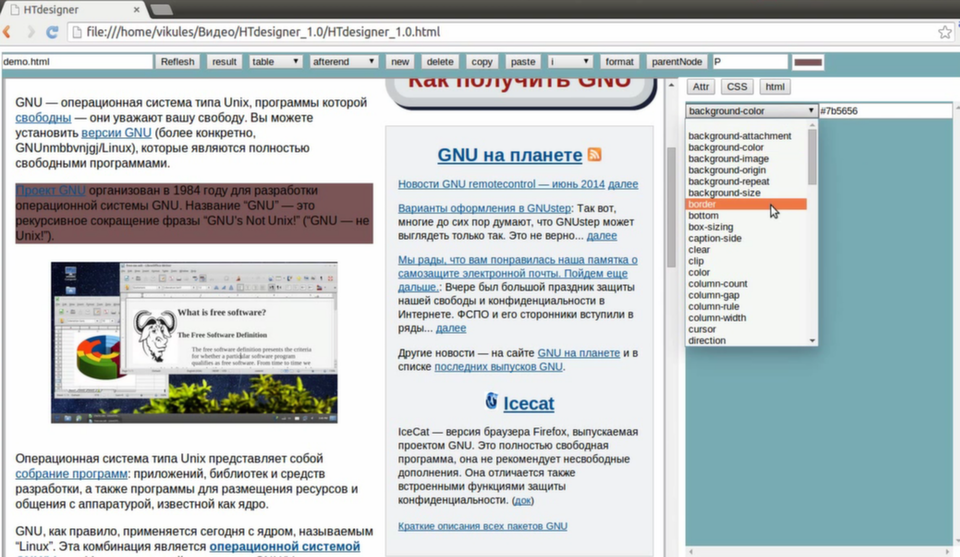Open the Проект GNU link
Viewport: 960px width, 557px height.
[50, 190]
